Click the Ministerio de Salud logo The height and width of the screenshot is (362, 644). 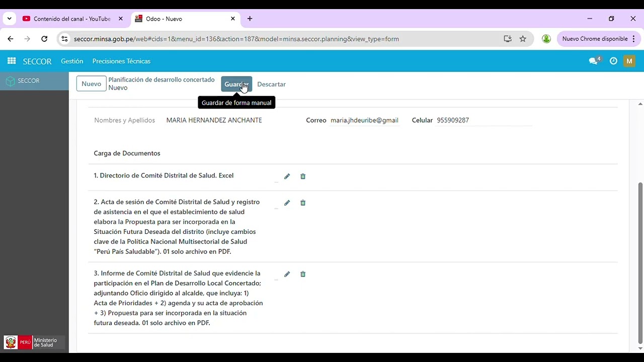coord(34,342)
